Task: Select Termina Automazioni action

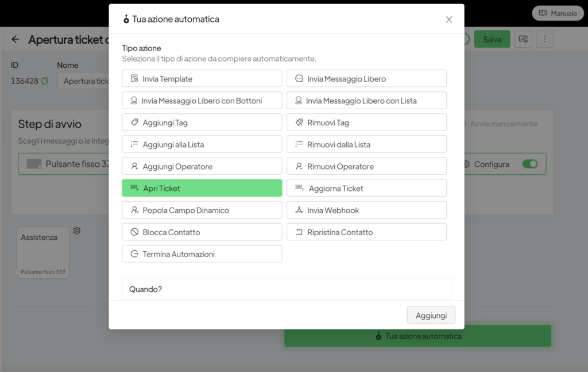Action: pyautogui.click(x=202, y=254)
